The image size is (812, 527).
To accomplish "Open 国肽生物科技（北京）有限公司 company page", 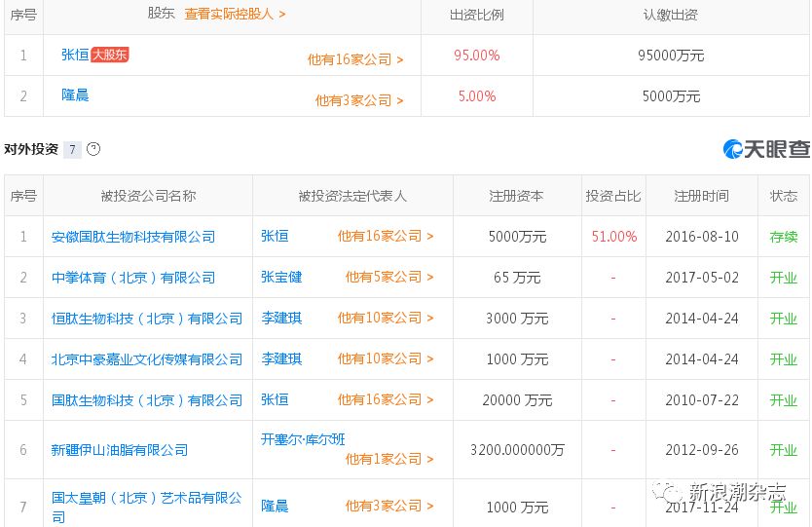I will [x=147, y=400].
